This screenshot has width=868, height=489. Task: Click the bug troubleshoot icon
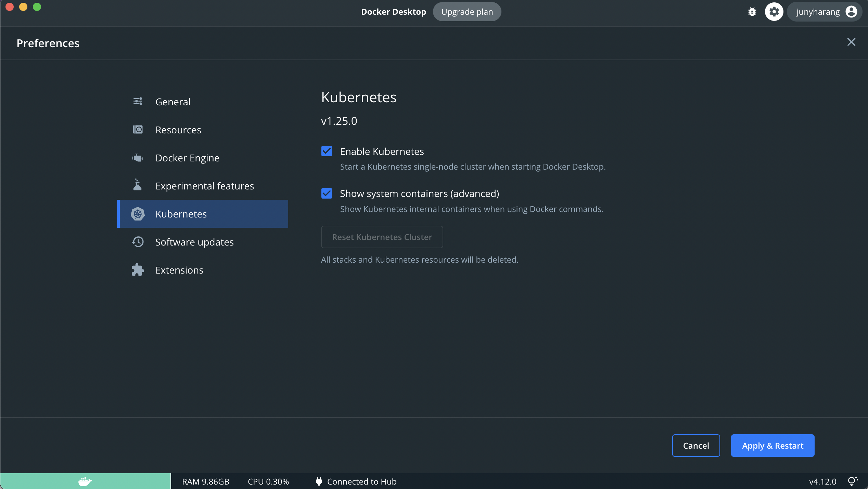[752, 12]
